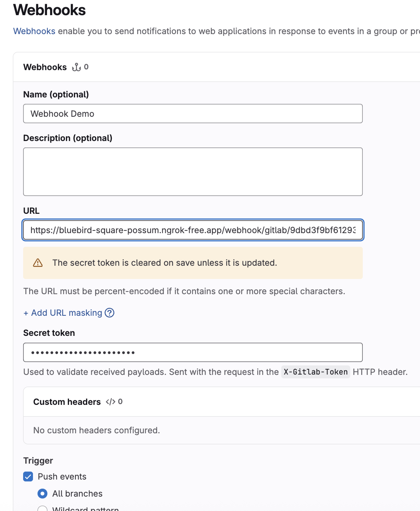This screenshot has width=420, height=511.
Task: Click inside the webhook URL field
Action: tap(193, 230)
